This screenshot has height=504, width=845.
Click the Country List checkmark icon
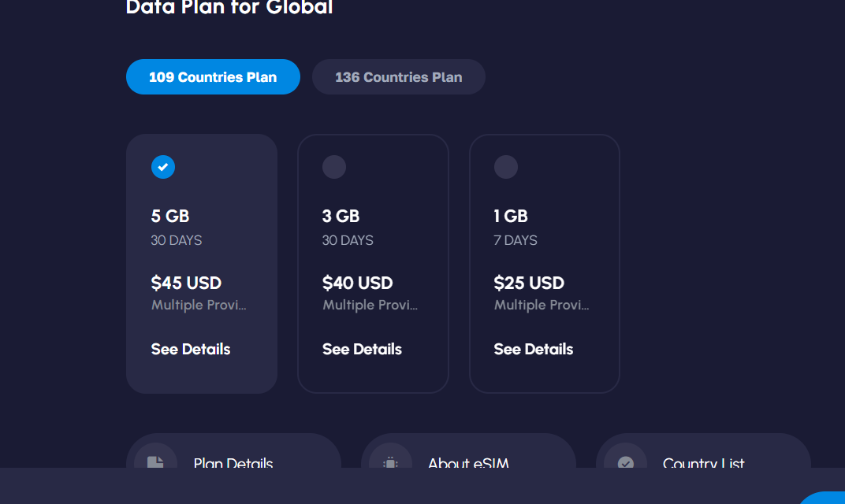pyautogui.click(x=625, y=461)
